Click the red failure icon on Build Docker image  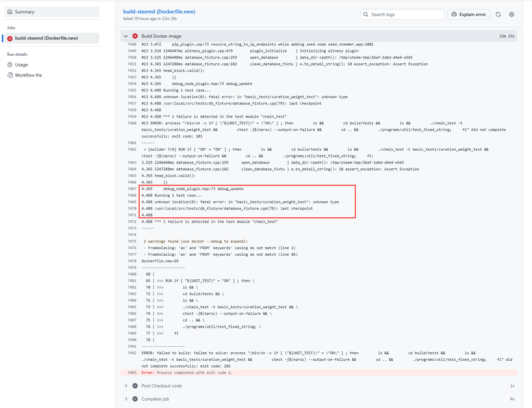[x=135, y=36]
